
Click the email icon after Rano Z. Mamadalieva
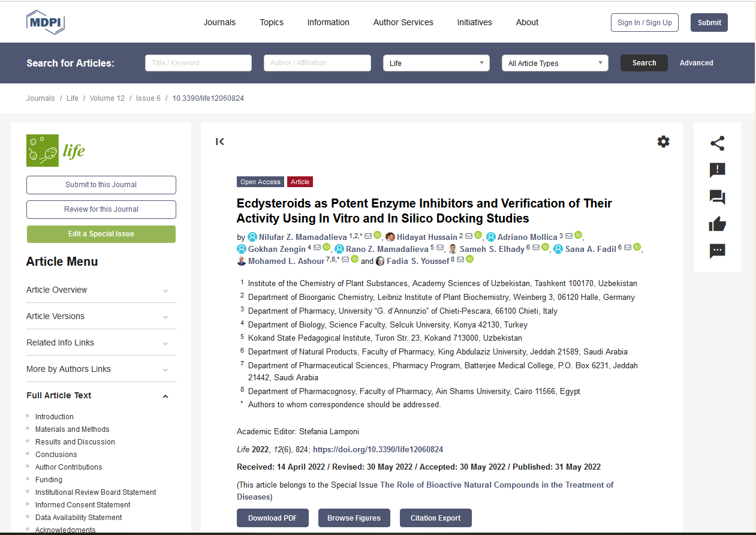tap(440, 248)
